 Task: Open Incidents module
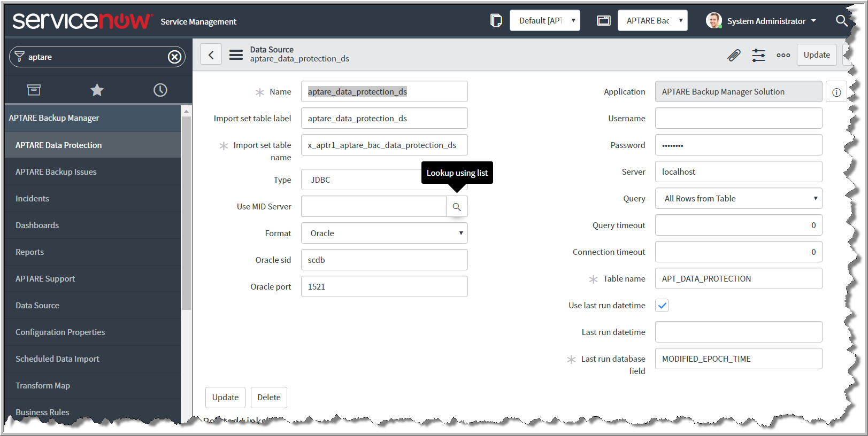93,198
